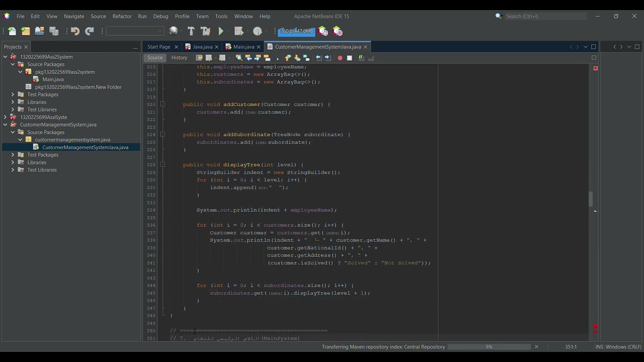Start macro recording with red circle
This screenshot has height=362, width=644.
click(x=340, y=58)
